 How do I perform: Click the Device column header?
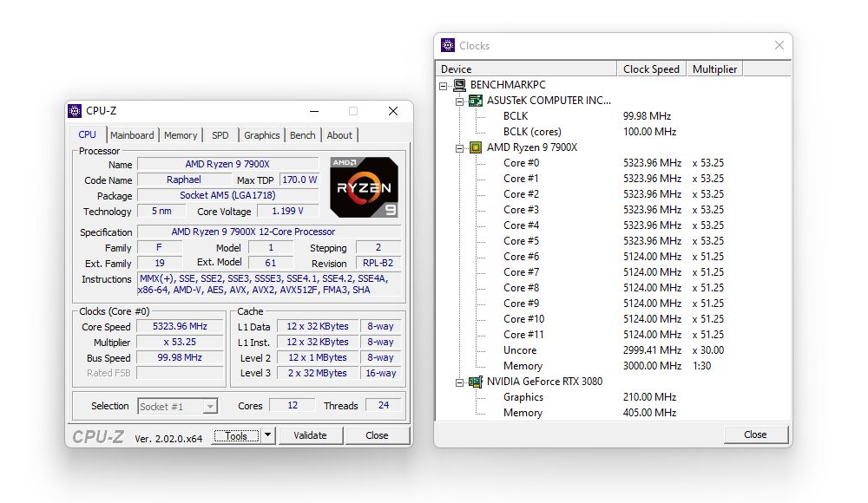tap(527, 69)
